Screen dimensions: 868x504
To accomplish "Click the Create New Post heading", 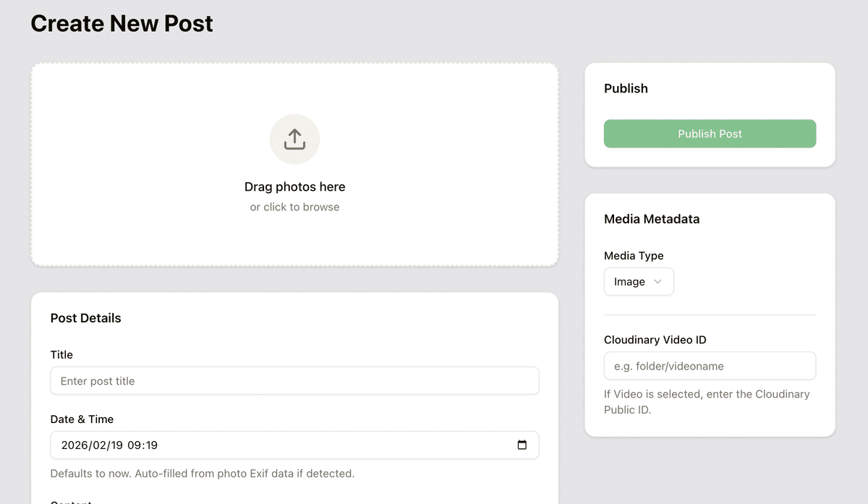I will 122,23.
